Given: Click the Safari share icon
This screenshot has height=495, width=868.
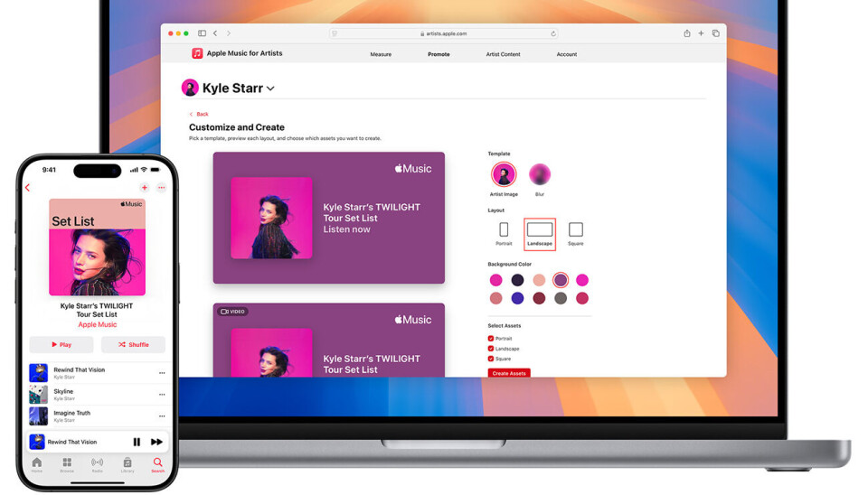Looking at the screenshot, I should 686,33.
